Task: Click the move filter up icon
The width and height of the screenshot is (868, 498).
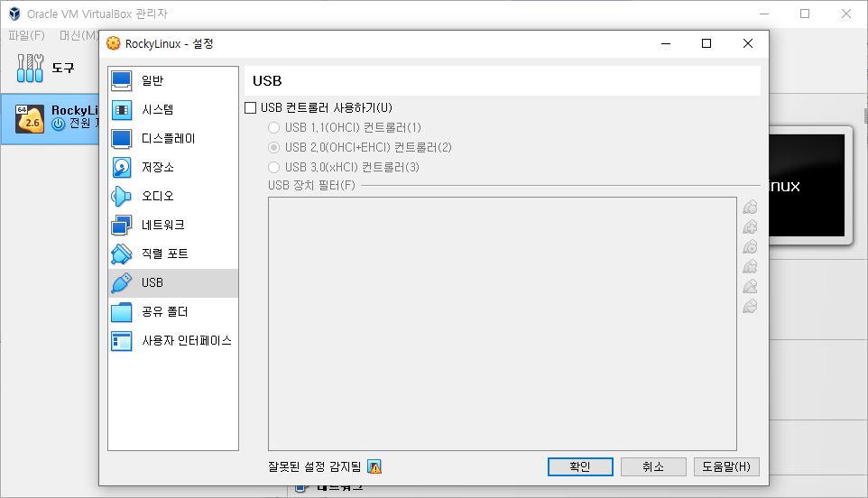Action: pos(750,286)
